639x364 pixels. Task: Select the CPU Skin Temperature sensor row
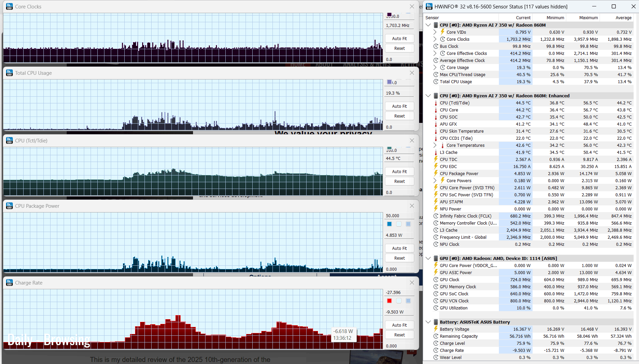click(x=532, y=131)
